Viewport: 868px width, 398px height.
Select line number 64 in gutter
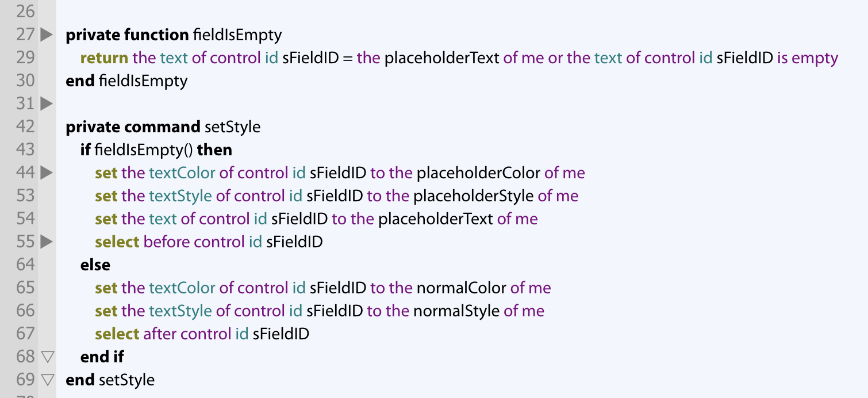pyautogui.click(x=25, y=265)
